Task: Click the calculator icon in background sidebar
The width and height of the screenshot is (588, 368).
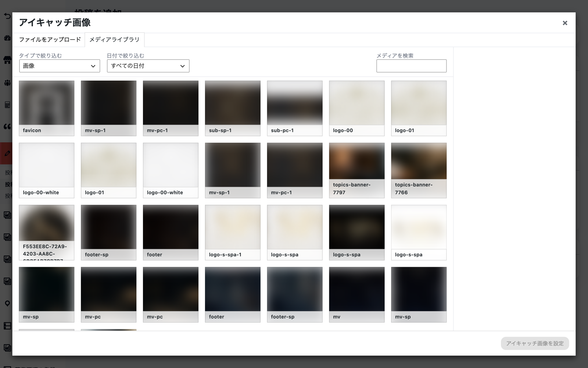Action: 7,105
